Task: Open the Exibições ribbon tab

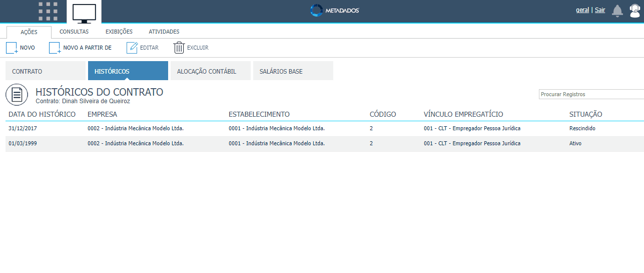Action: tap(119, 32)
